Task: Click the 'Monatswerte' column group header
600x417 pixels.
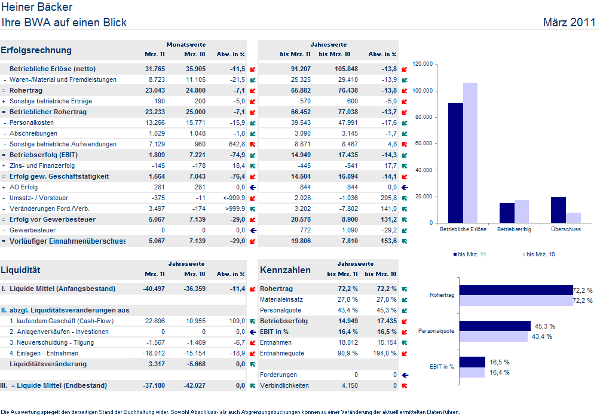Action: (x=186, y=45)
